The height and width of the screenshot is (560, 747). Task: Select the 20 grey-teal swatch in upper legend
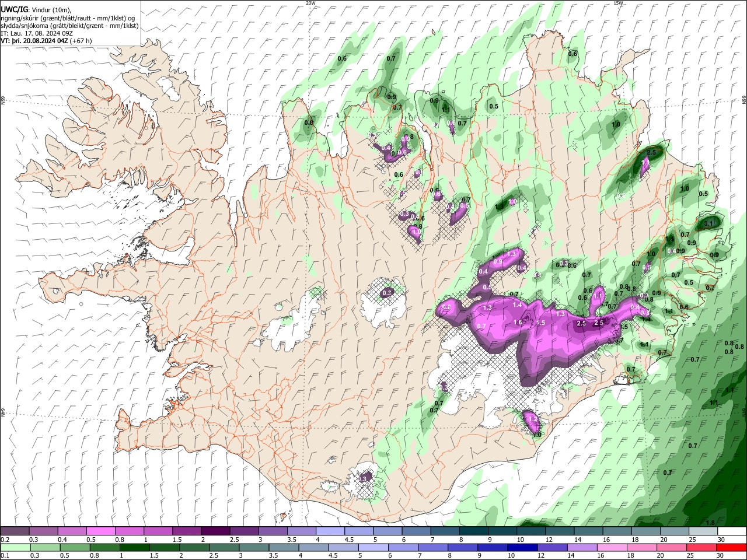[674, 531]
